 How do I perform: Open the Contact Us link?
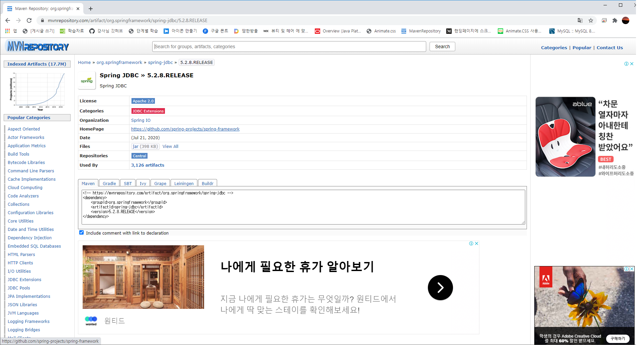point(610,48)
